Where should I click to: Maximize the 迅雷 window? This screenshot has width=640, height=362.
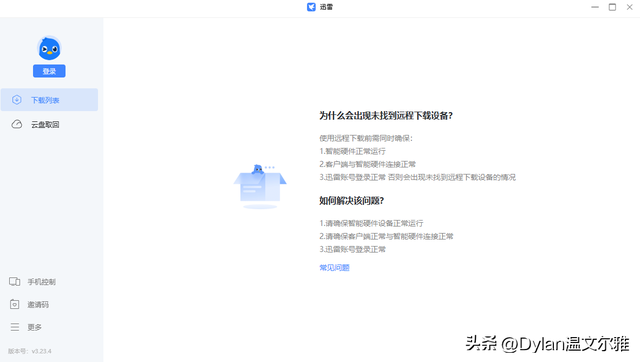point(612,7)
